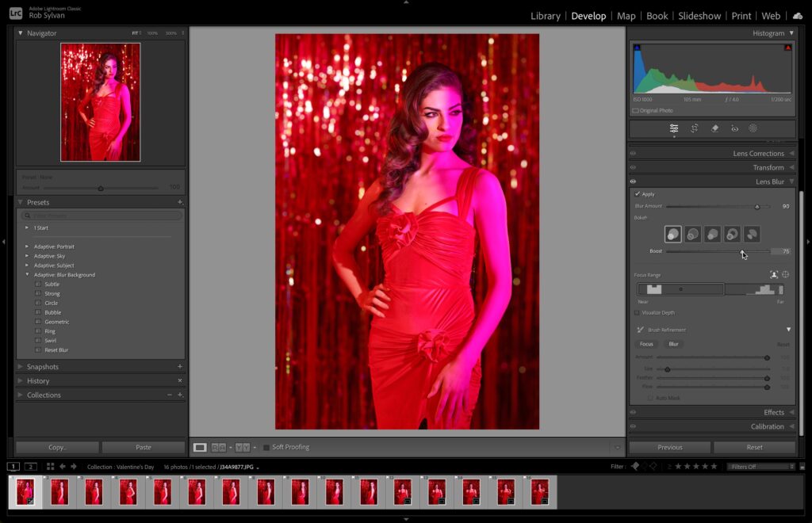Uncheck the Lens Blur Apply checkbox
Screen dimensions: 812x523
(638, 194)
